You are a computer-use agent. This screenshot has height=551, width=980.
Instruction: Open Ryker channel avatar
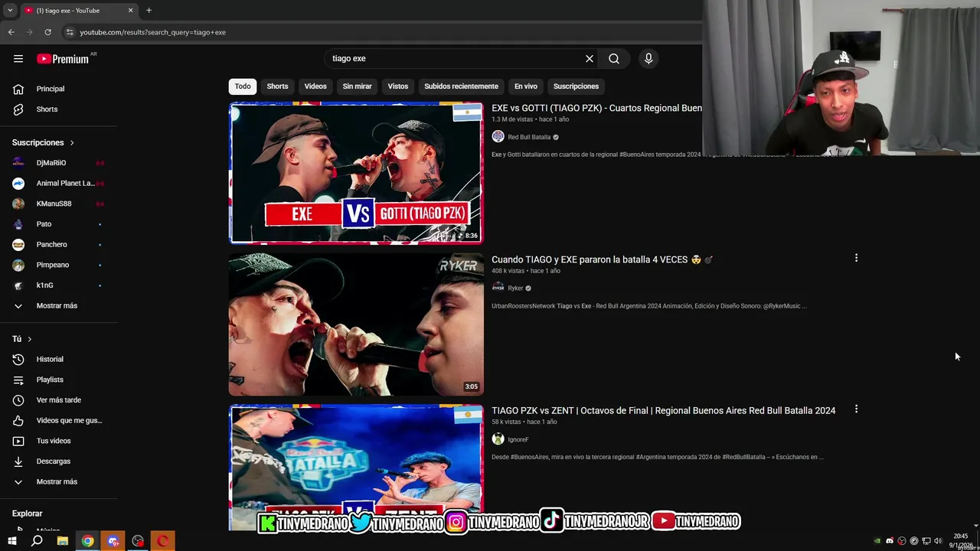(x=498, y=289)
